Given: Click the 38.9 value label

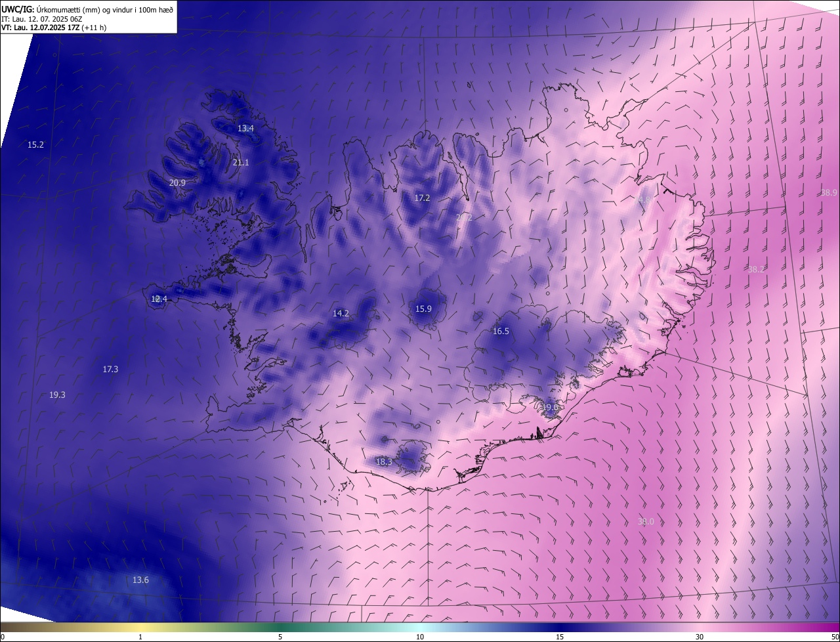Looking at the screenshot, I should 829,192.
